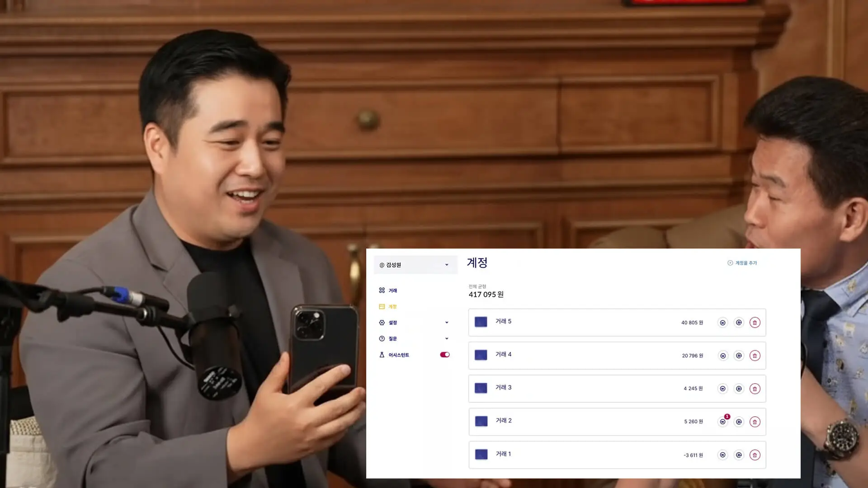
Task: Open the 거래 2 account name
Action: [x=504, y=421]
